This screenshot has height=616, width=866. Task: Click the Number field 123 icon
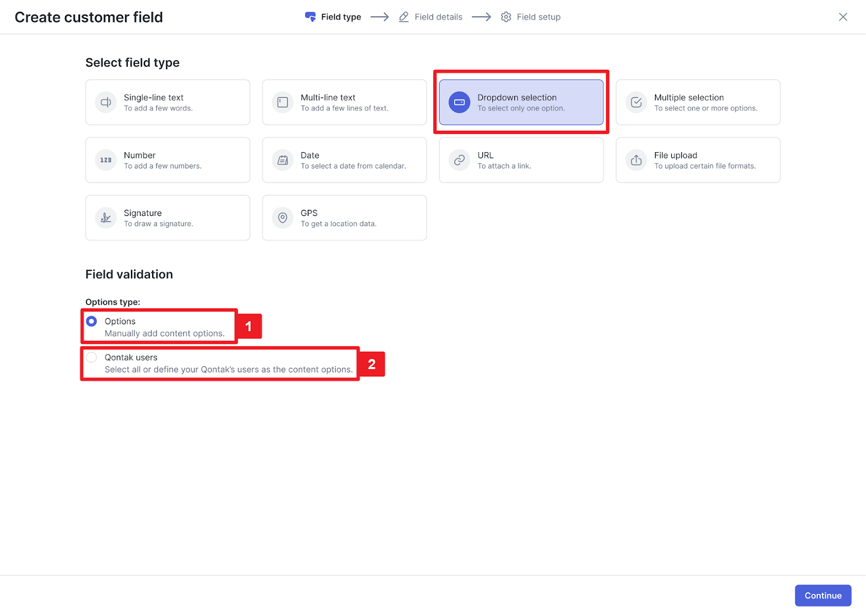point(106,160)
